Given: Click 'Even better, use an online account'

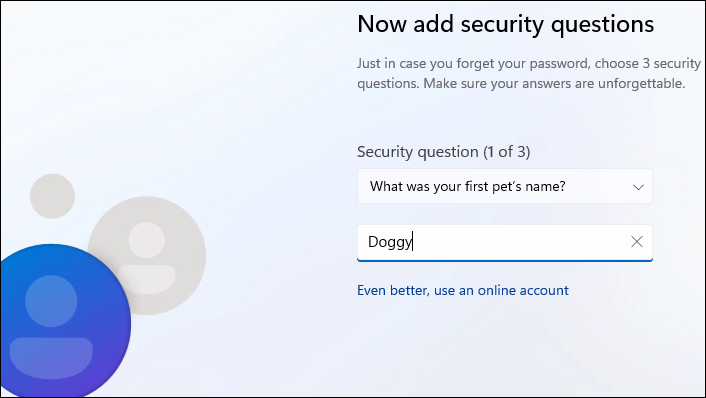Looking at the screenshot, I should (463, 290).
